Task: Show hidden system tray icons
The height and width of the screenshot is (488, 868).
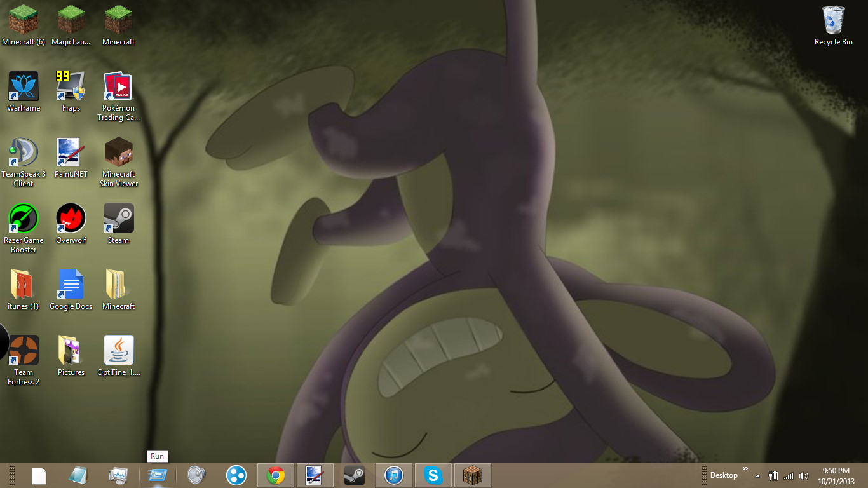Action: pyautogui.click(x=757, y=476)
